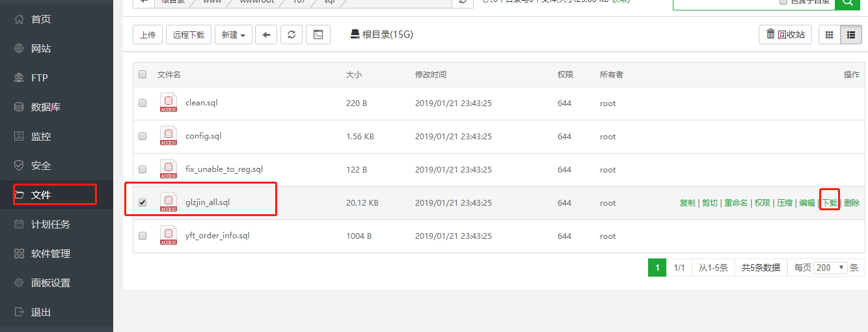Open the per-page 200 dropdown

pyautogui.click(x=831, y=268)
